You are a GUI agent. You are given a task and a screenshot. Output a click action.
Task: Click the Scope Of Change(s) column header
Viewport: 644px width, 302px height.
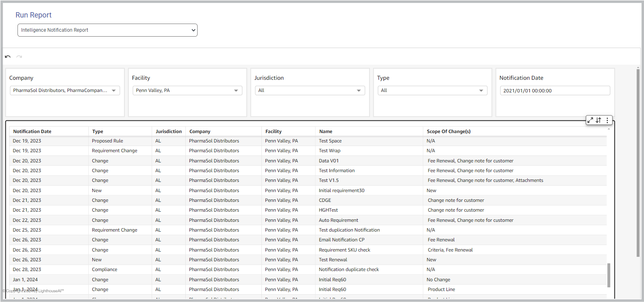point(449,131)
